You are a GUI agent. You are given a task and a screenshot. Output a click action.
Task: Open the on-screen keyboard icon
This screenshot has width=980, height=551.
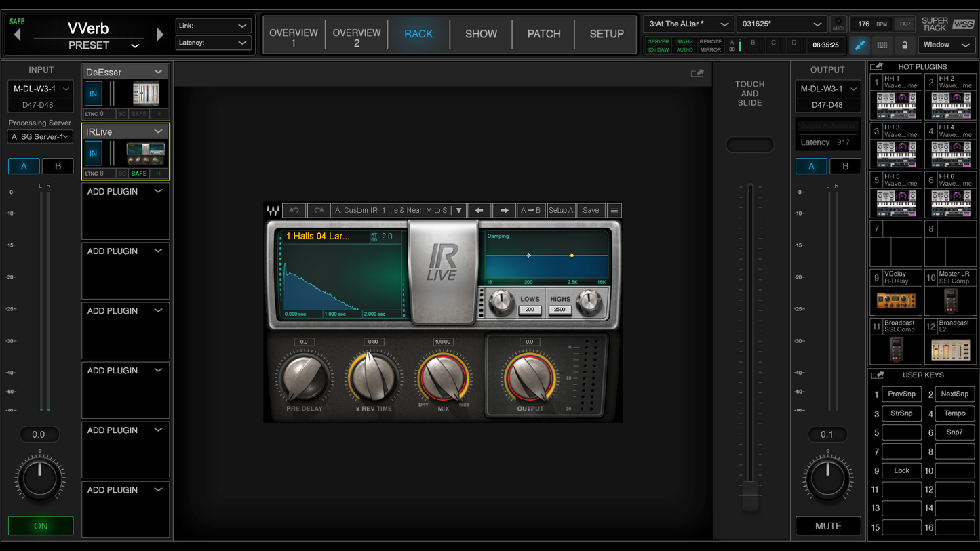(882, 45)
